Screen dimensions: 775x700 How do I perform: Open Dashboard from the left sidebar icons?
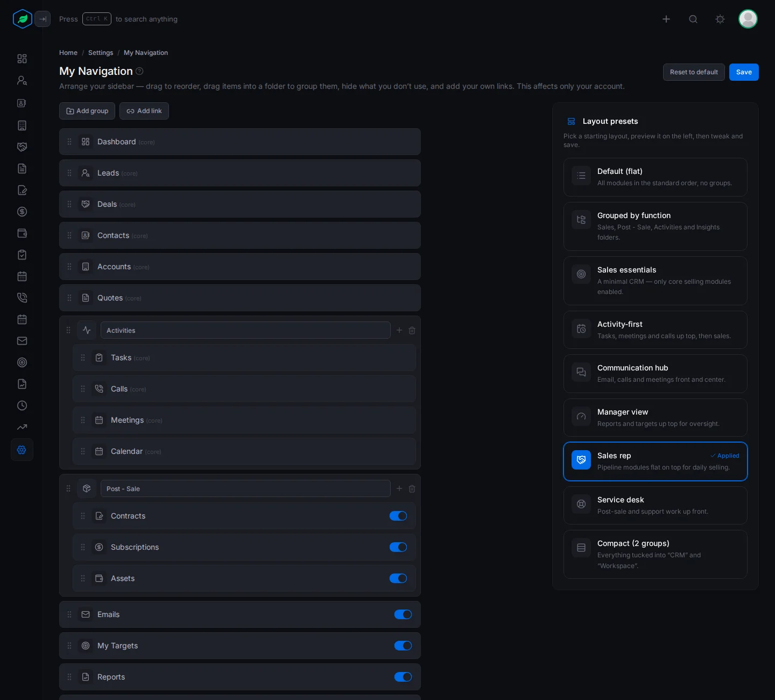22,59
